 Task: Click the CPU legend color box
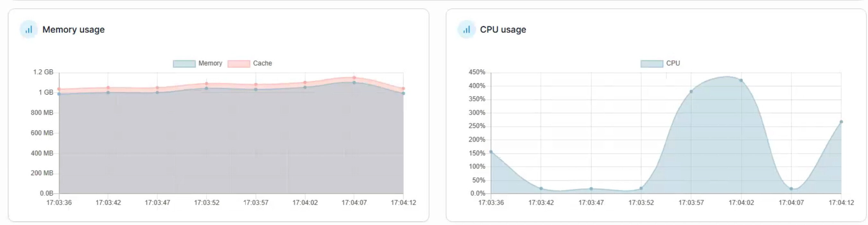click(x=652, y=64)
